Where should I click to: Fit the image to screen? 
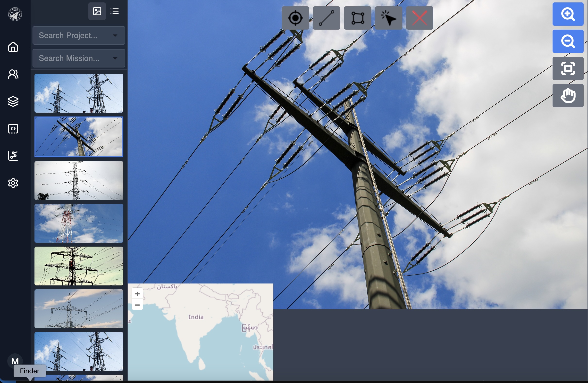coord(568,68)
